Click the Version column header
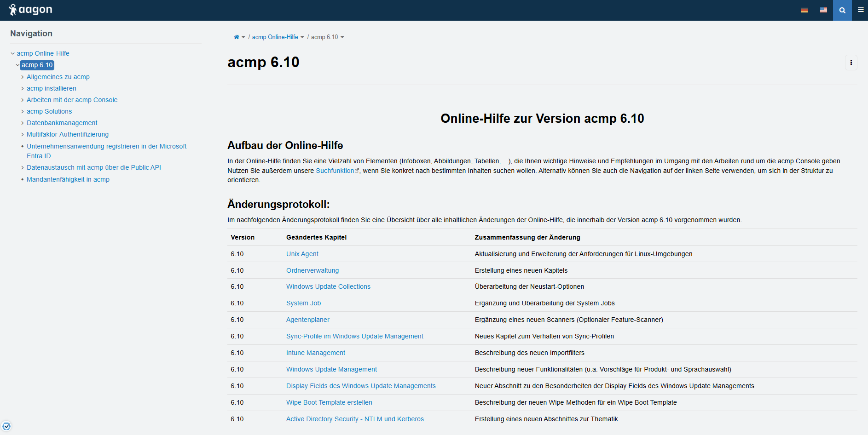868x435 pixels. [243, 237]
